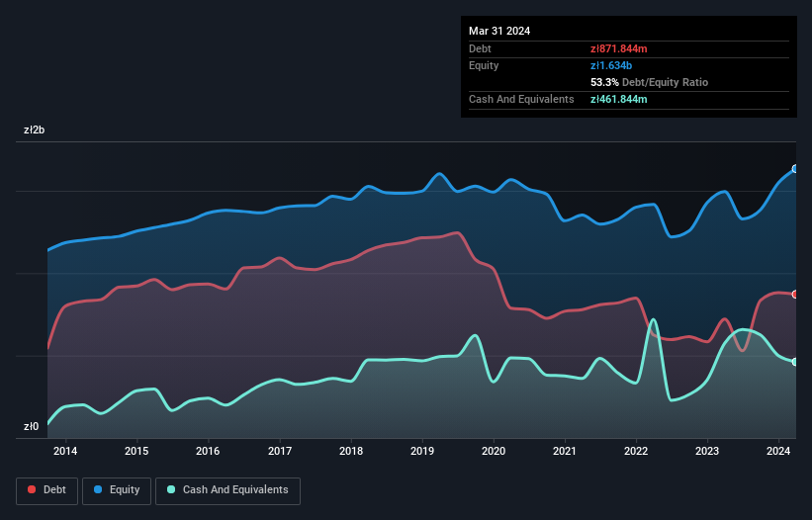Image resolution: width=812 pixels, height=520 pixels.
Task: Select the 2024 x-axis label
Action: (778, 451)
